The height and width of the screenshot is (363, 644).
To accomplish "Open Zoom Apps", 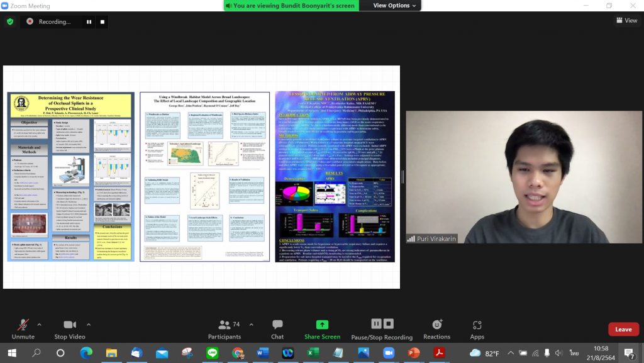I will coord(477,328).
